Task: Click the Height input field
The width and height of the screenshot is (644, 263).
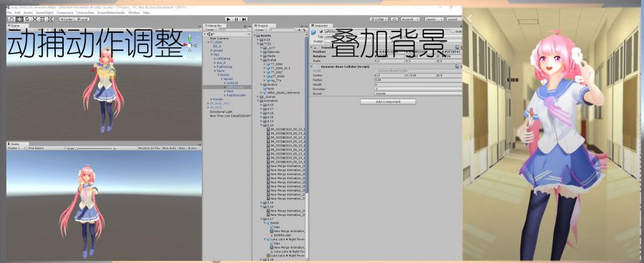Action: pyautogui.click(x=418, y=84)
